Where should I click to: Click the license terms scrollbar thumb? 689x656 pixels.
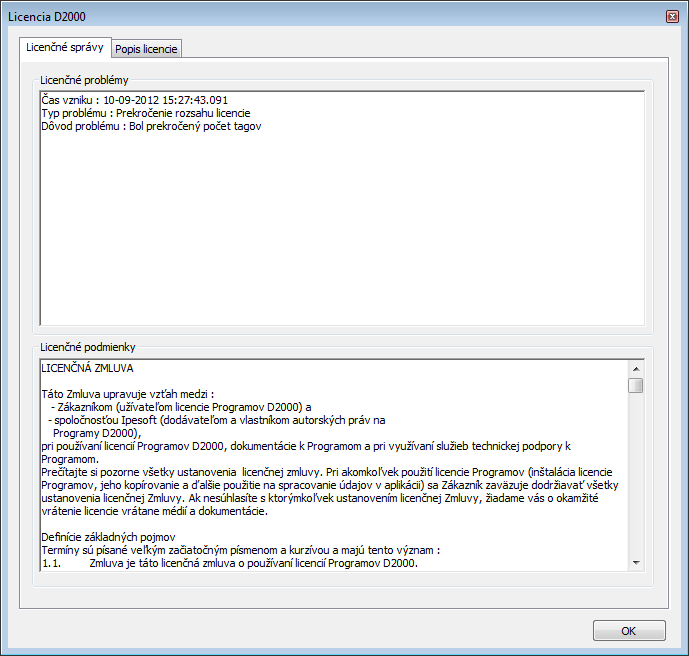click(636, 385)
